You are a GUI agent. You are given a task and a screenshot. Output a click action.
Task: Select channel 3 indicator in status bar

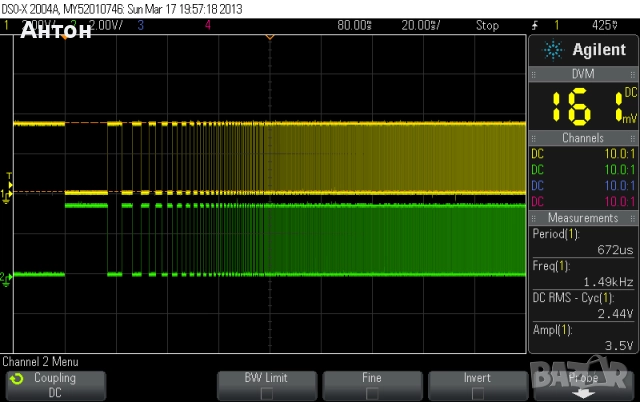[141, 25]
